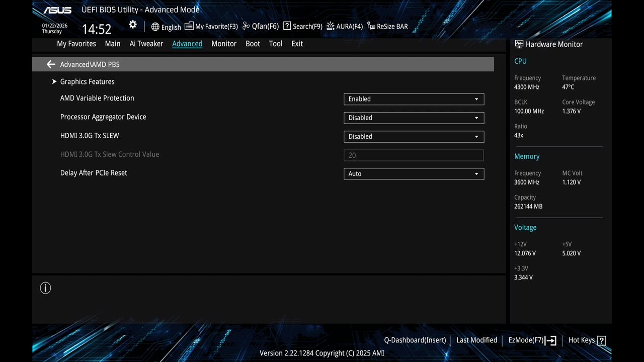Open the Boot menu tab
This screenshot has width=644, height=362.
coord(253,44)
